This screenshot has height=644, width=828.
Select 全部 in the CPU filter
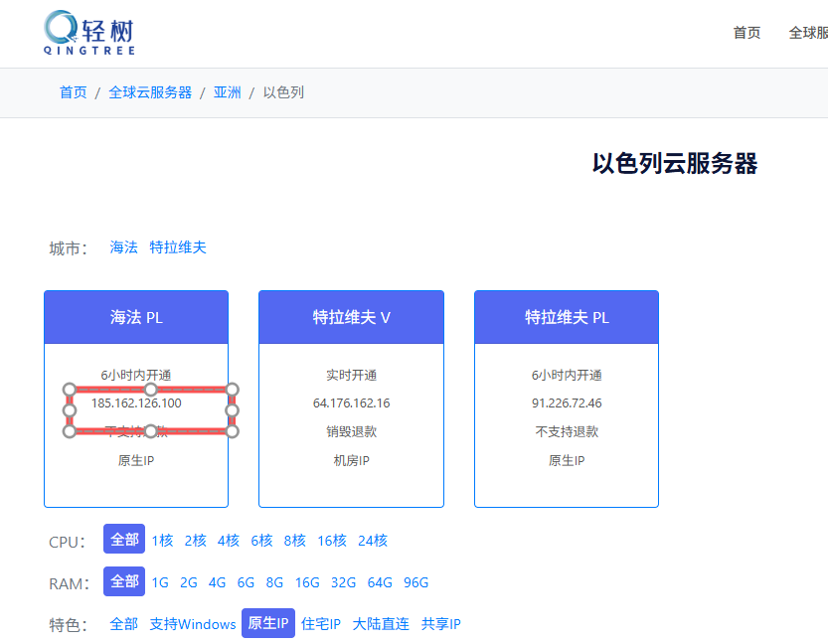[x=124, y=540]
